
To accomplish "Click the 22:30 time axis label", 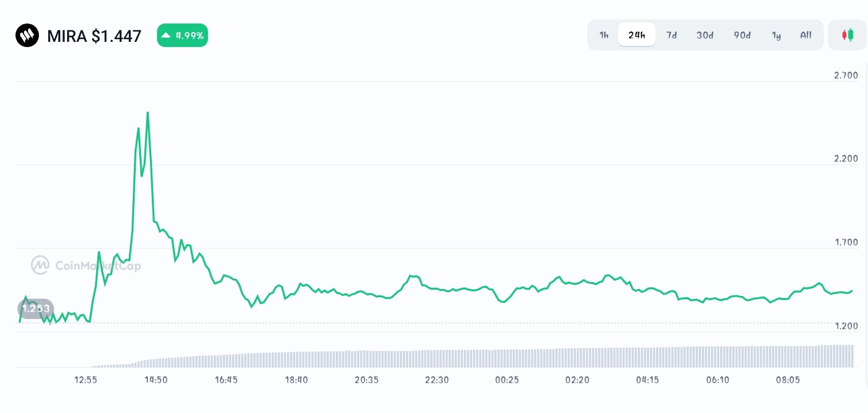I will 437,380.
